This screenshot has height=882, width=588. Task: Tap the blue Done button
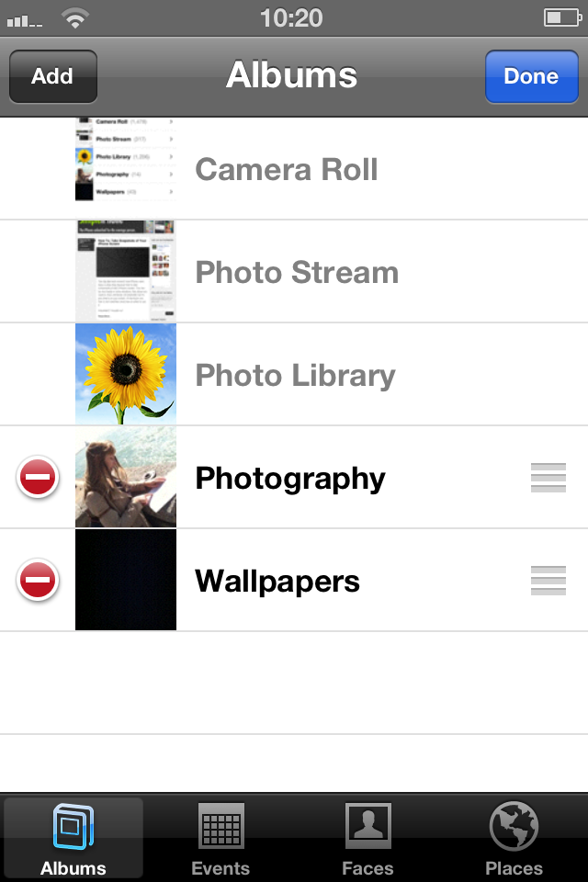[531, 76]
